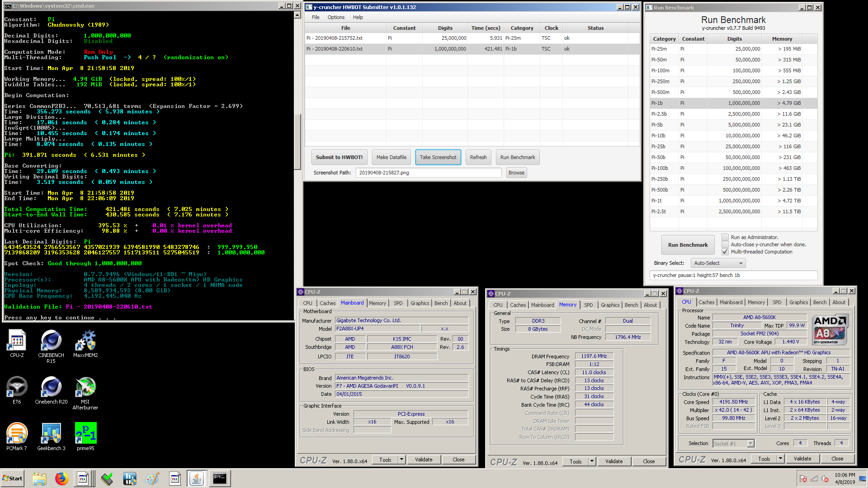The height and width of the screenshot is (488, 868).
Task: Launch Firefox from the taskbar
Action: click(61, 479)
